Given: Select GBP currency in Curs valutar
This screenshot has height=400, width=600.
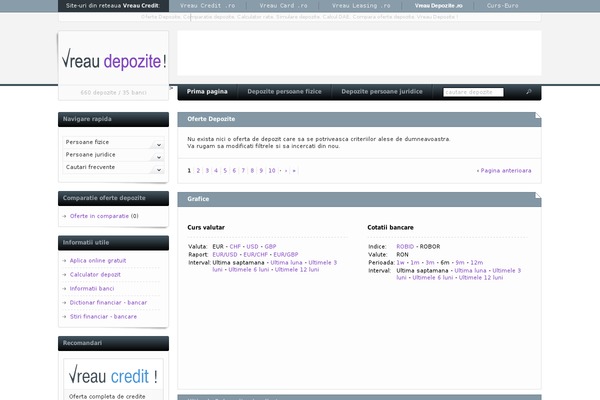Looking at the screenshot, I should (x=270, y=247).
